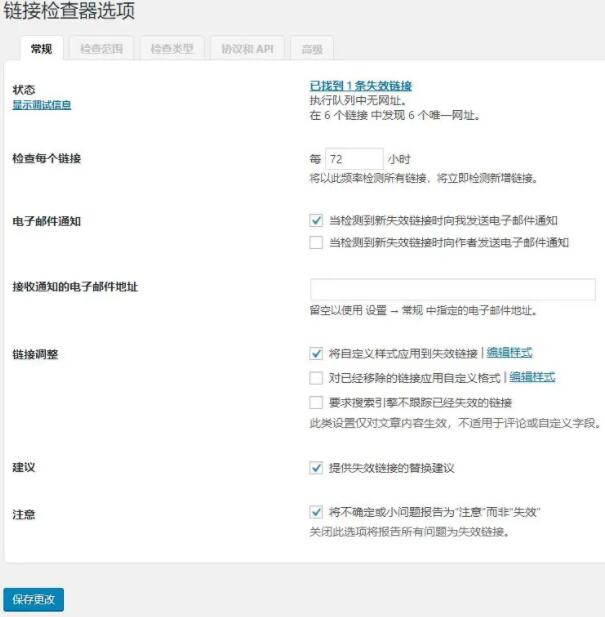Toggle 将不确定或小问题报告为注意 checkbox
This screenshot has height=617, width=605.
(x=316, y=512)
